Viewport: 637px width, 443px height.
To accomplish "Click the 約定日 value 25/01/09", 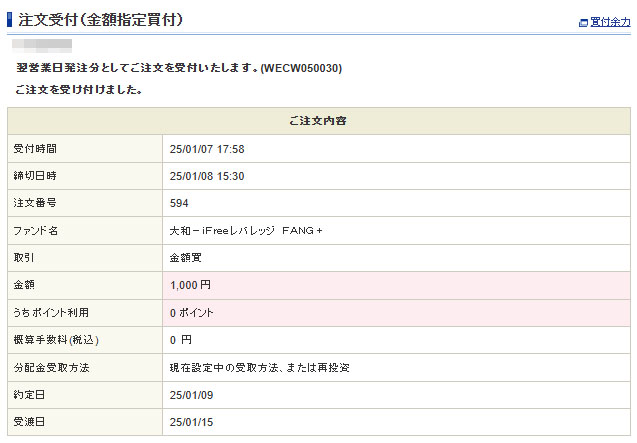I will pos(192,395).
